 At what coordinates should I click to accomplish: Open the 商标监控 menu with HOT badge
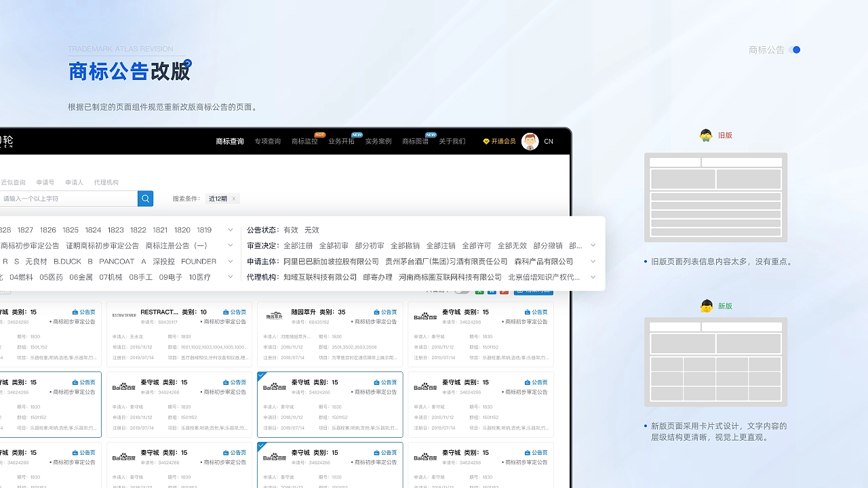[304, 142]
